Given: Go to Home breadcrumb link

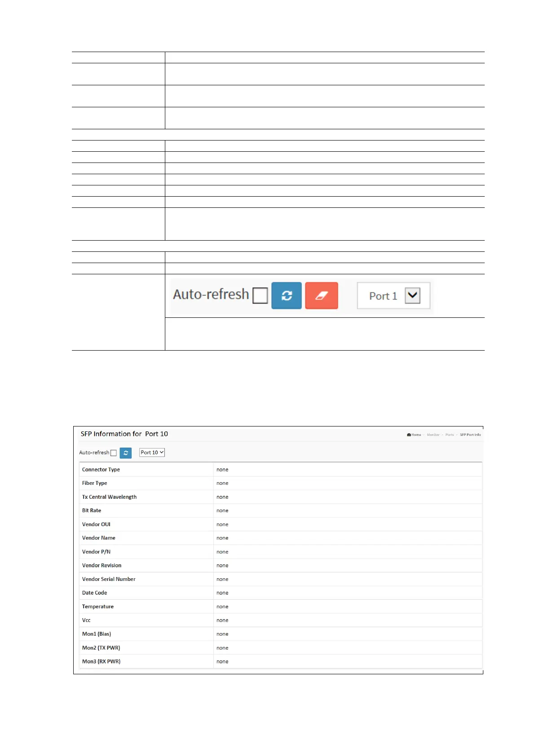Looking at the screenshot, I should point(416,435).
